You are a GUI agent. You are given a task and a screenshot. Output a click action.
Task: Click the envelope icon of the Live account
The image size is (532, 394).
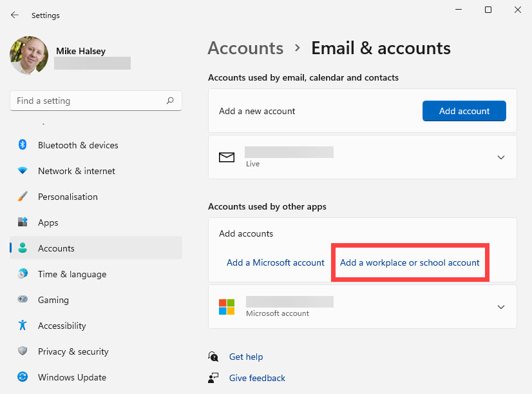(x=227, y=157)
